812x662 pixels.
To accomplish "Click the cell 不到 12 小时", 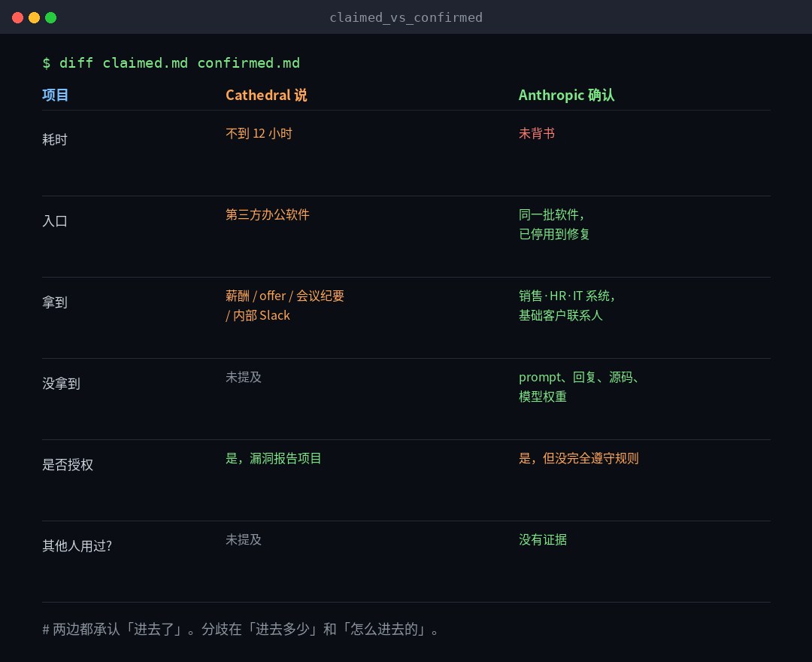I will point(259,133).
